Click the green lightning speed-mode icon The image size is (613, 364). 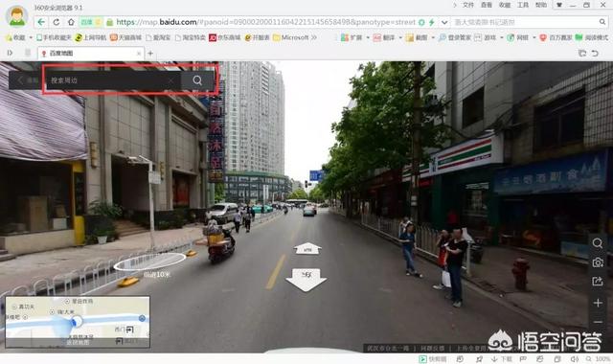(x=432, y=22)
